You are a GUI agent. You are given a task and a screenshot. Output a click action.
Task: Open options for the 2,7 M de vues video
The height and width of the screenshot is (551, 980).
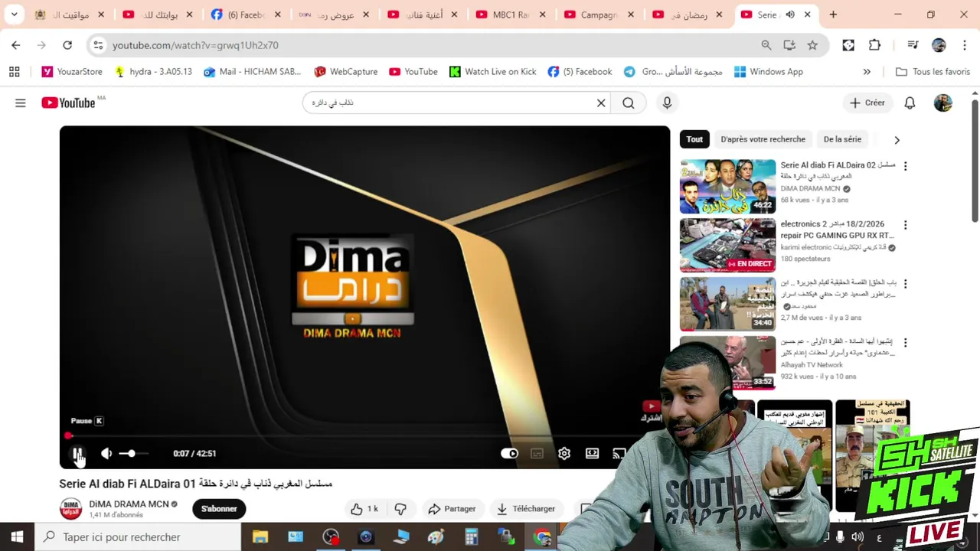pos(905,284)
